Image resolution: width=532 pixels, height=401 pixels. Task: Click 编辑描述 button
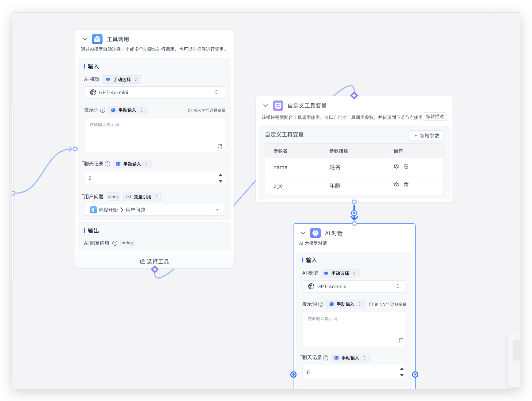435,117
